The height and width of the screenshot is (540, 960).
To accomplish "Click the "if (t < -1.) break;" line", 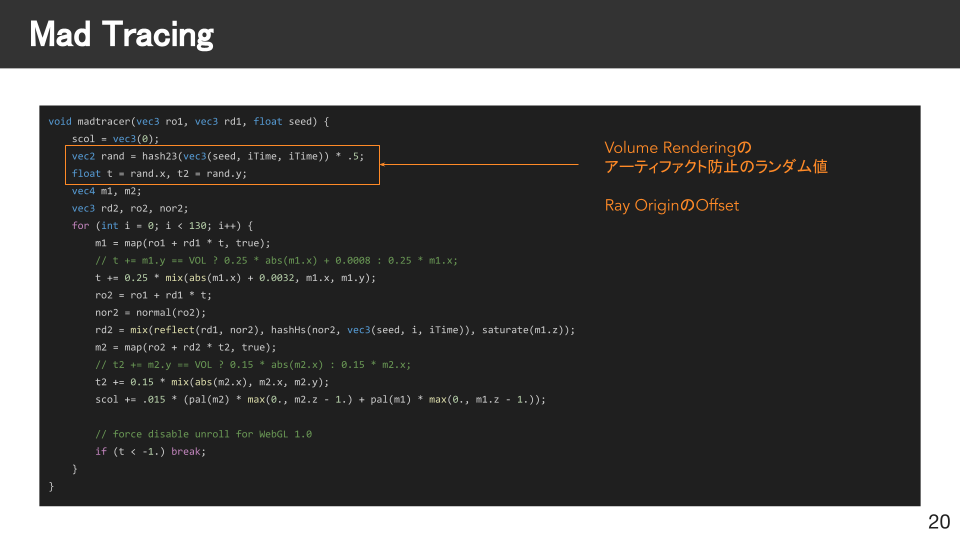I will click(x=150, y=451).
